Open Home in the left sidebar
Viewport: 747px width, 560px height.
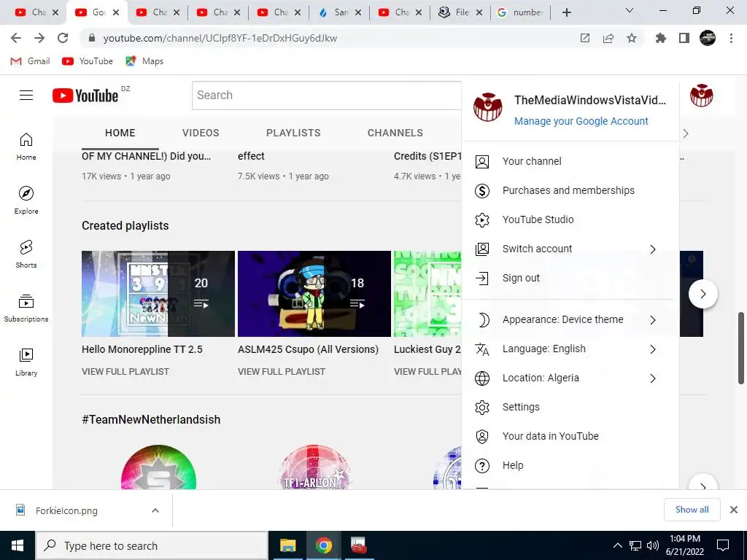click(26, 146)
